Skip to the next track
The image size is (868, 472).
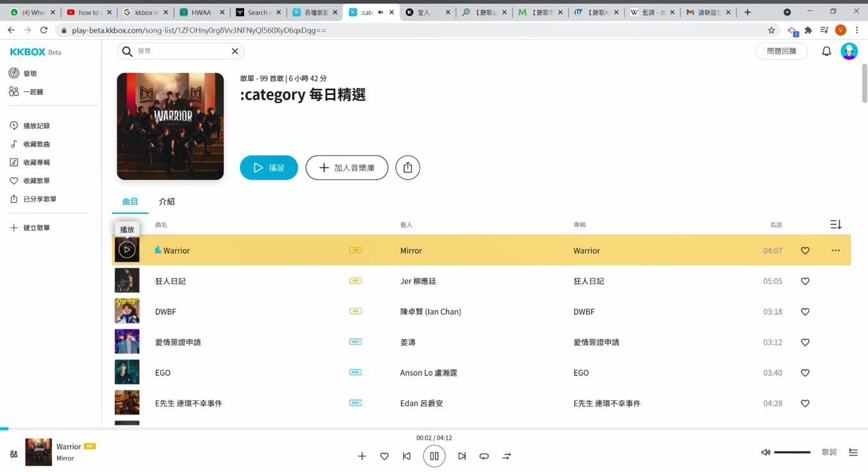click(462, 456)
